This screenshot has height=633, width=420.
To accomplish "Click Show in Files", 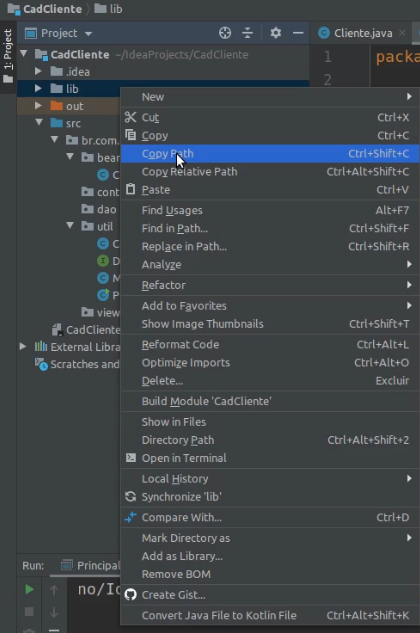I will (270, 422).
